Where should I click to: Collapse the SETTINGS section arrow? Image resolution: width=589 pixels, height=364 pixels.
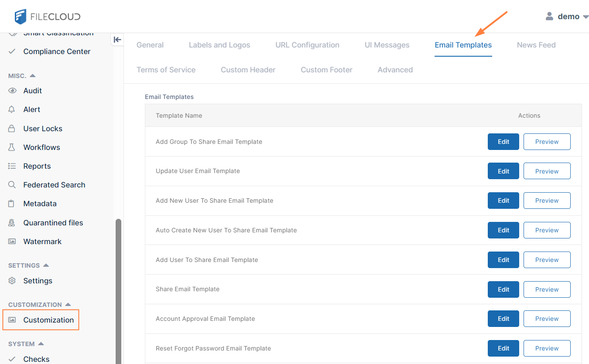pyautogui.click(x=46, y=265)
